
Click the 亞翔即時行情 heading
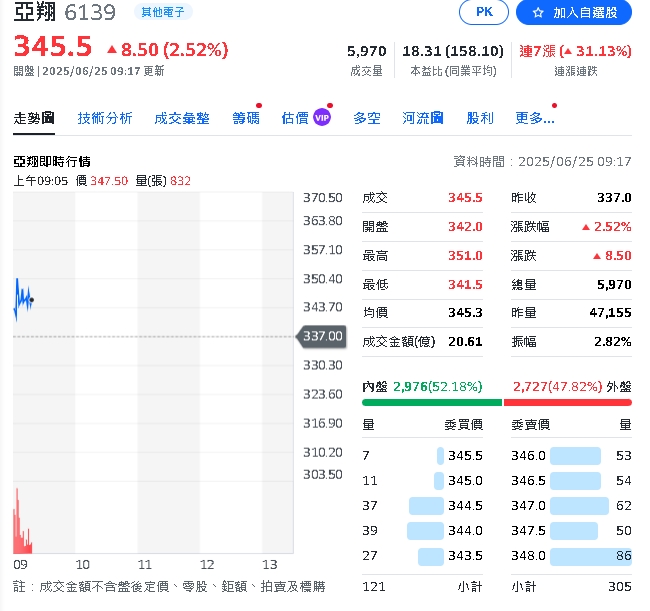click(52, 162)
